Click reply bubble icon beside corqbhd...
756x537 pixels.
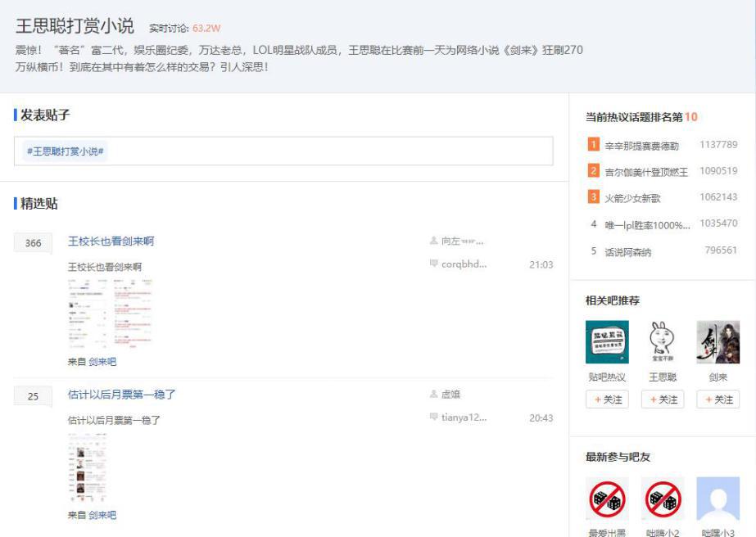tap(433, 264)
